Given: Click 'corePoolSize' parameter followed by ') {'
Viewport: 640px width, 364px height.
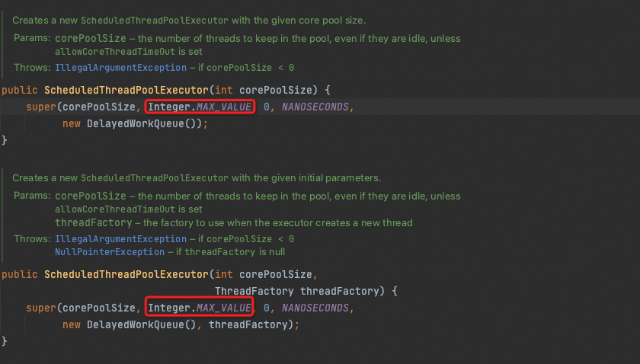Looking at the screenshot, I should tap(276, 90).
